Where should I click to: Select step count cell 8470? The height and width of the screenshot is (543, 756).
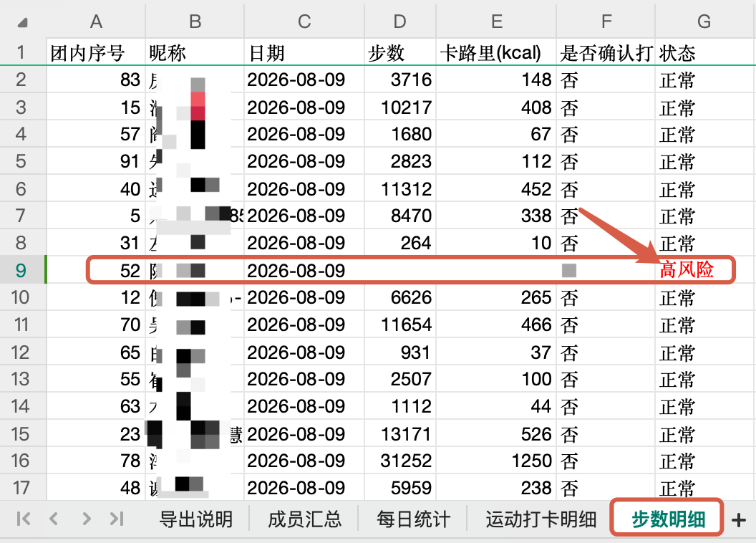pos(399,216)
